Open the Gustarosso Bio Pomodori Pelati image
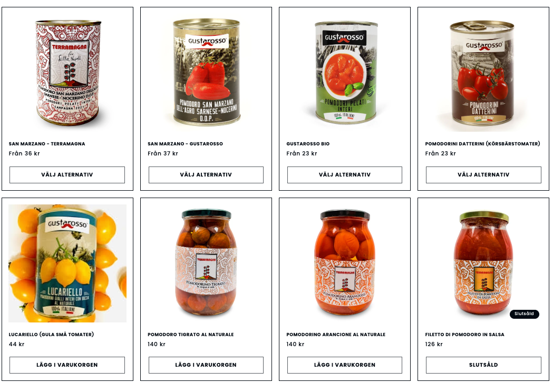553x392 pixels. click(x=345, y=73)
